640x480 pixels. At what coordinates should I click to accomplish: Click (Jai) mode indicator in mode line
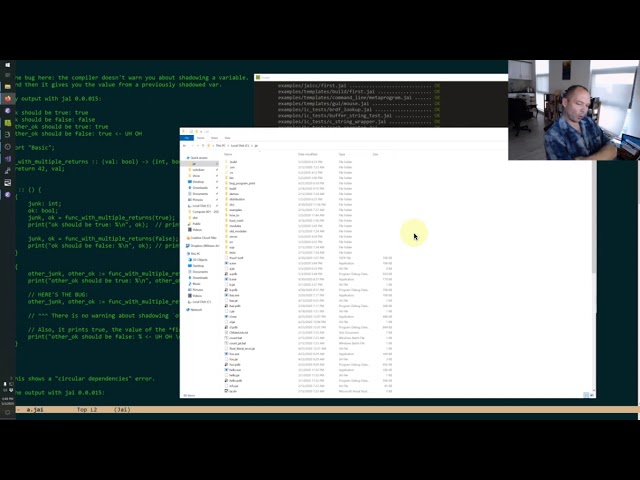tap(122, 409)
